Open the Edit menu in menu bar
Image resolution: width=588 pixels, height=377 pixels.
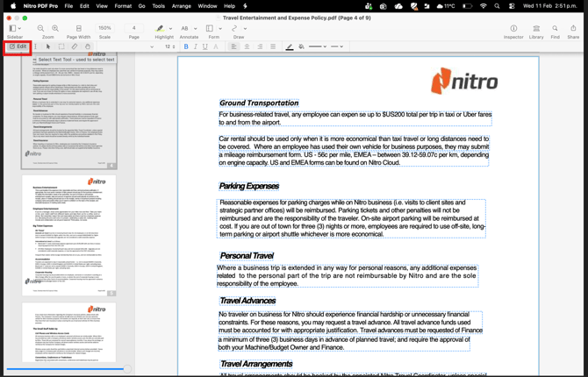(x=84, y=6)
